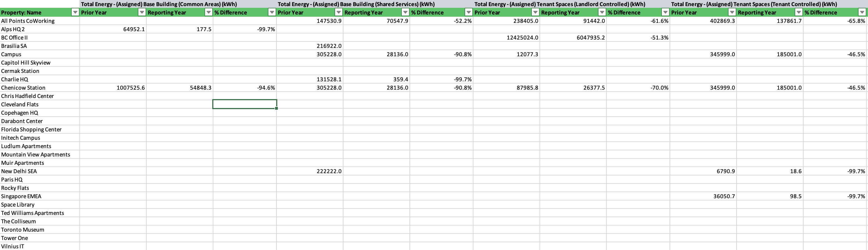This screenshot has height=250, width=868.
Task: Select the 402869.3 tenant controlled value
Action: click(703, 21)
